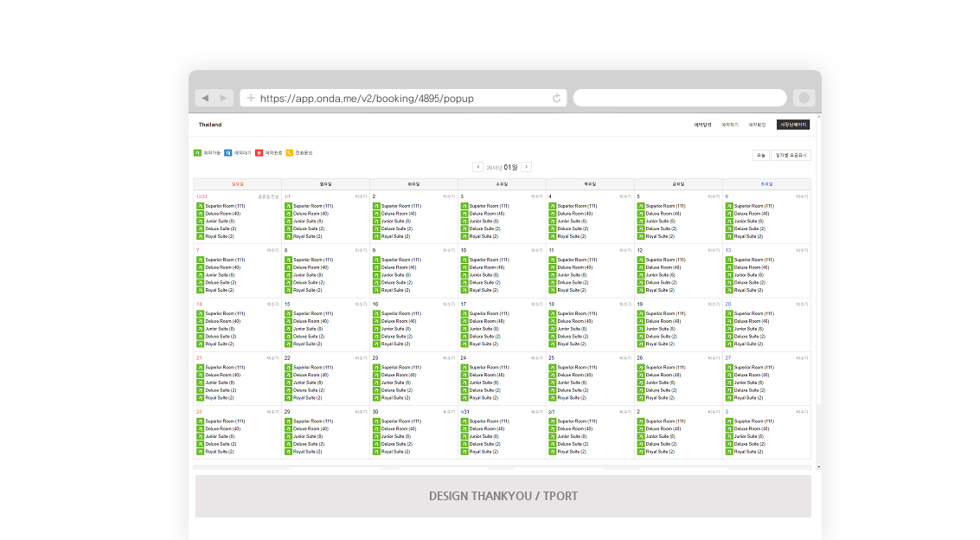
Task: Open the dark 사장님페이지 button
Action: [x=793, y=125]
